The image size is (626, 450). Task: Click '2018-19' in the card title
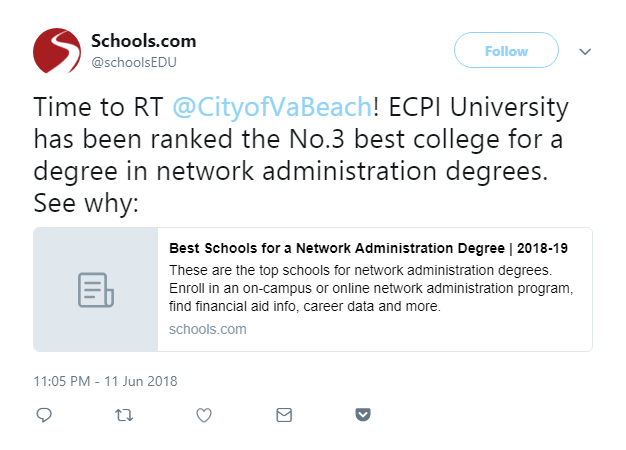point(542,248)
